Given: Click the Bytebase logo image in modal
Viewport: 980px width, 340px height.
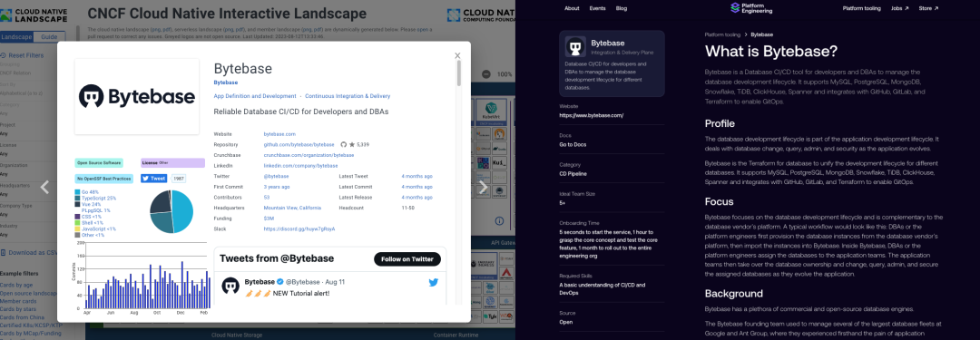Looking at the screenshot, I should (x=137, y=96).
